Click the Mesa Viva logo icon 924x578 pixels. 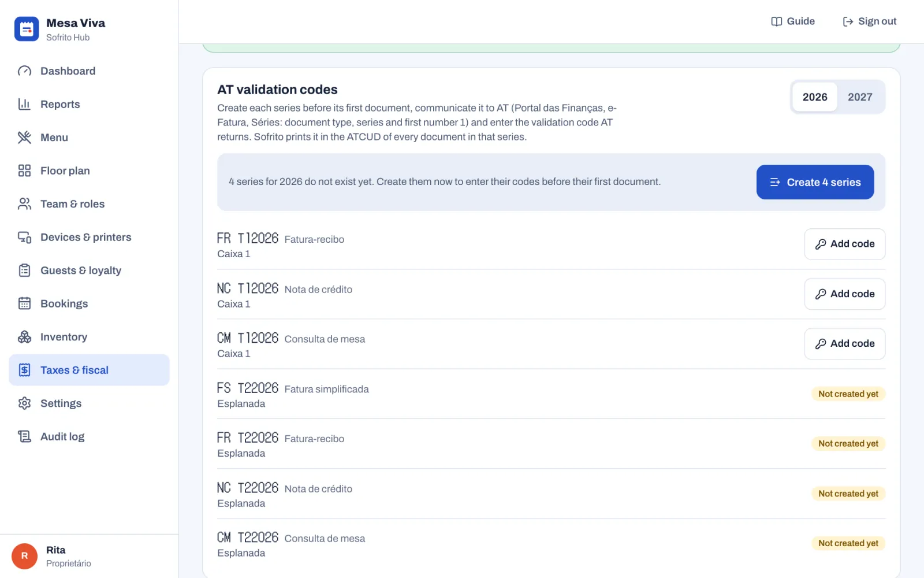[27, 29]
